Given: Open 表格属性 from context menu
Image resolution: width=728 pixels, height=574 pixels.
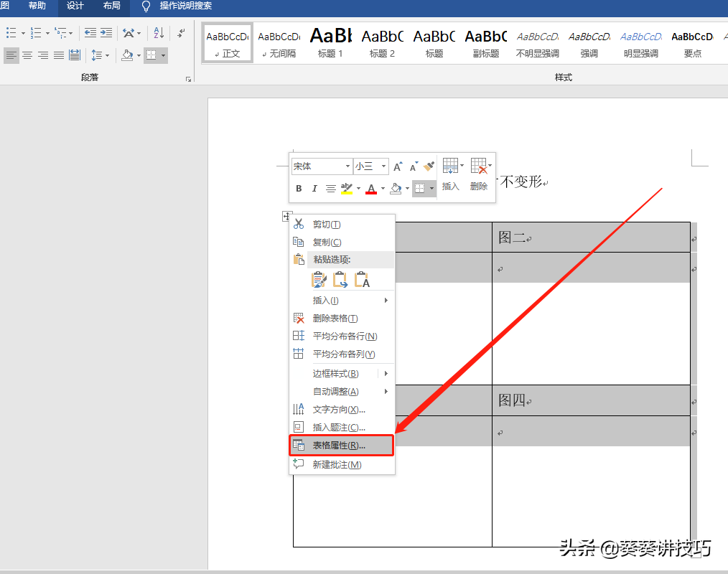Looking at the screenshot, I should pos(342,446).
